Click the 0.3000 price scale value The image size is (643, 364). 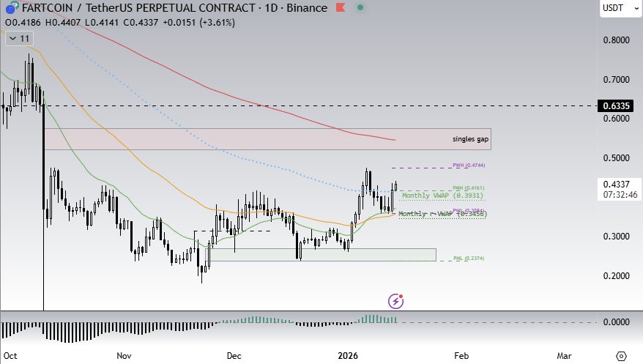point(616,237)
